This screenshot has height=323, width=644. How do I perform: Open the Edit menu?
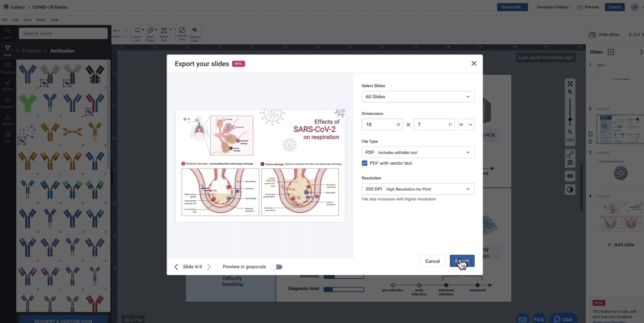[x=15, y=19]
